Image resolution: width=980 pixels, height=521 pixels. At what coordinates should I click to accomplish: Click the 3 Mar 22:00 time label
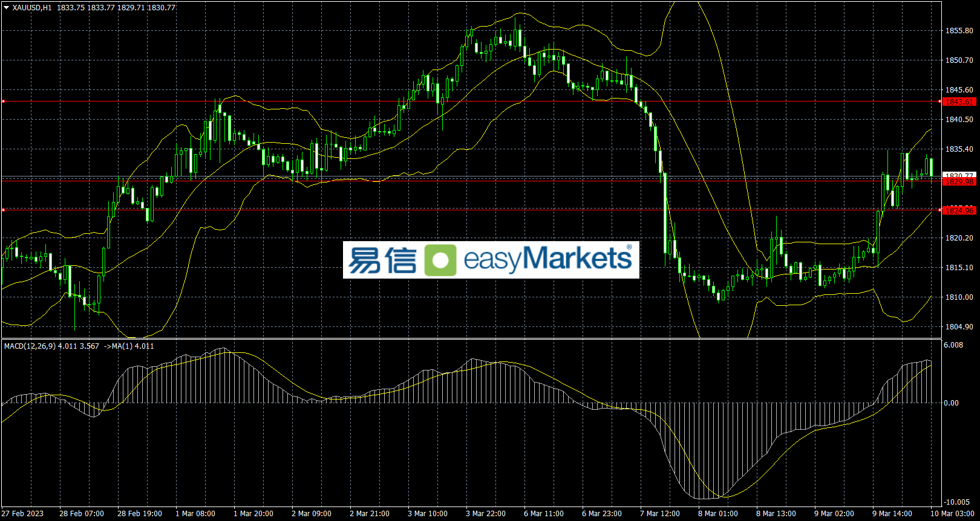coord(486,513)
